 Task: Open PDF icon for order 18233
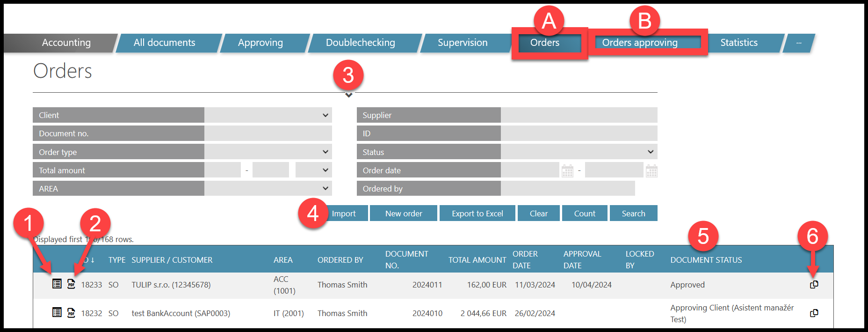(71, 284)
